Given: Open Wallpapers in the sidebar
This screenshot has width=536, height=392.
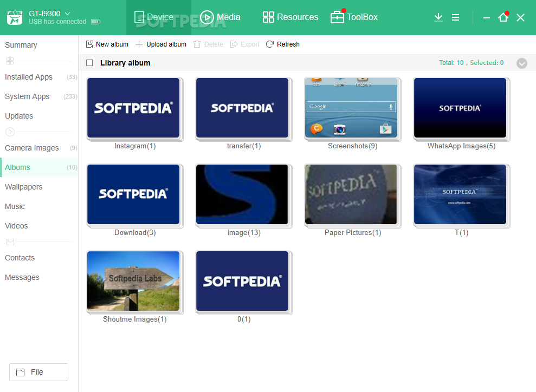Looking at the screenshot, I should (x=39, y=187).
